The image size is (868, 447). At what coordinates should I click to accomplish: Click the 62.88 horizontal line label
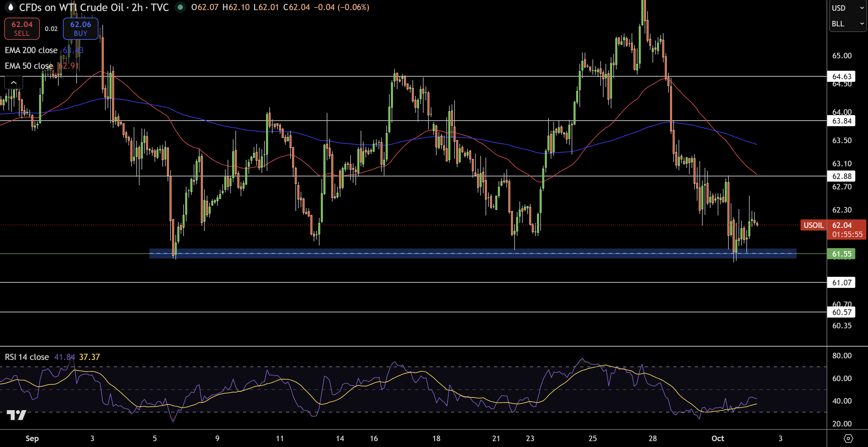[x=841, y=176]
